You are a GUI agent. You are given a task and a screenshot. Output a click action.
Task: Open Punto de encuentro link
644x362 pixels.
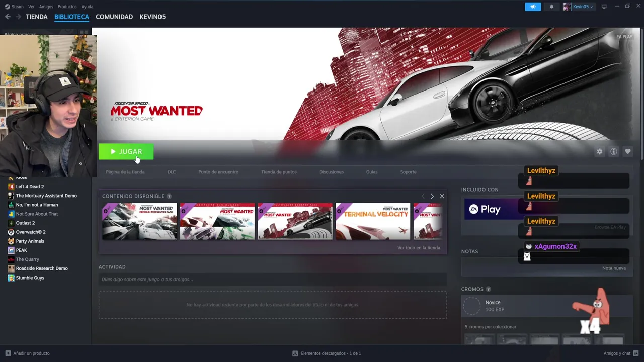point(218,172)
